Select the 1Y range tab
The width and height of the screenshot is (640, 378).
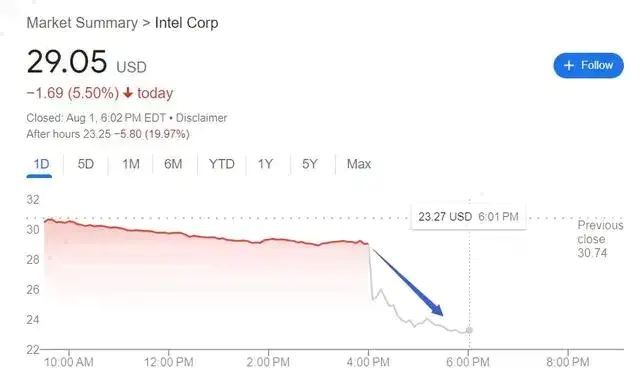coord(265,164)
